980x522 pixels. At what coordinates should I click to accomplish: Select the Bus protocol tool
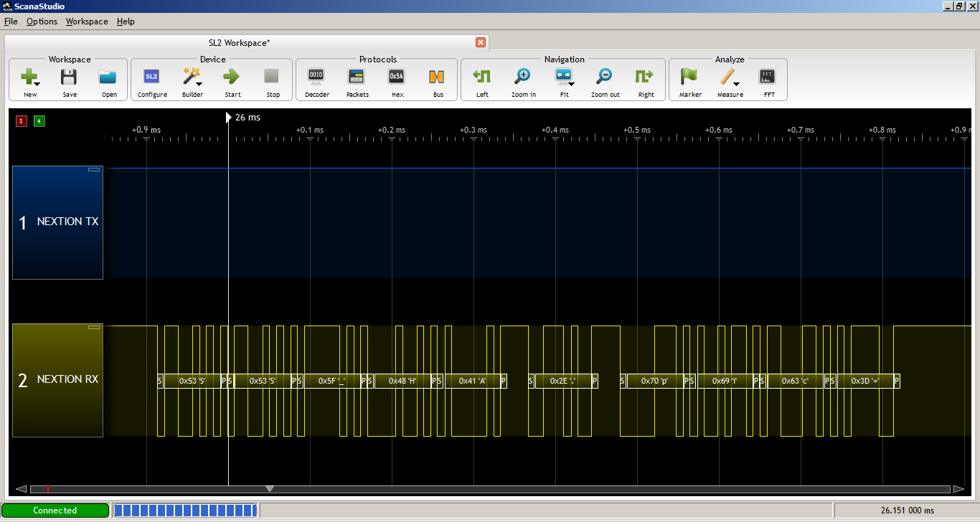437,80
